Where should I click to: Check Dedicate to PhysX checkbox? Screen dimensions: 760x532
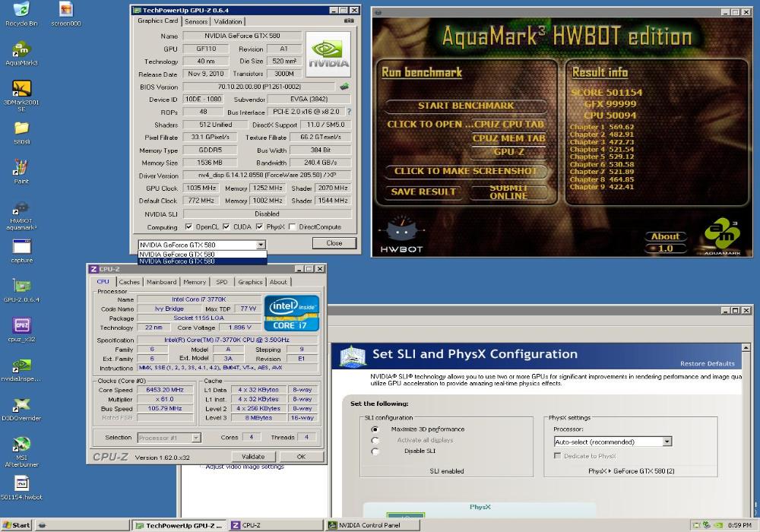click(557, 456)
